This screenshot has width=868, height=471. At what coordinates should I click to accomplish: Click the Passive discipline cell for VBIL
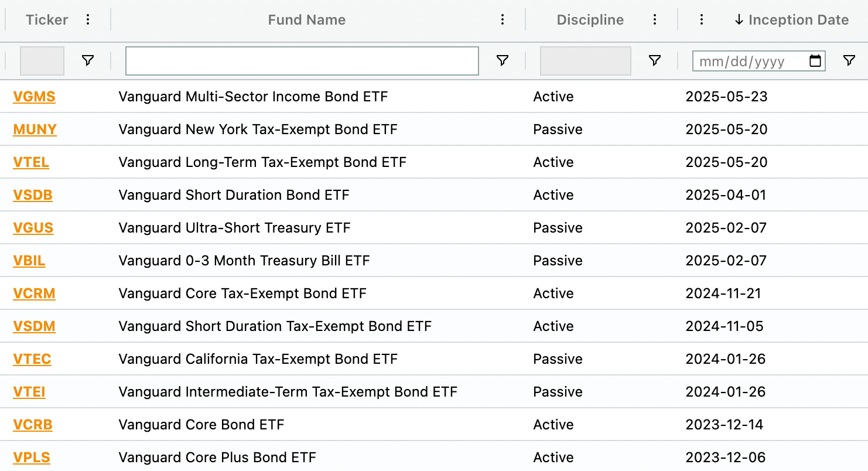558,261
